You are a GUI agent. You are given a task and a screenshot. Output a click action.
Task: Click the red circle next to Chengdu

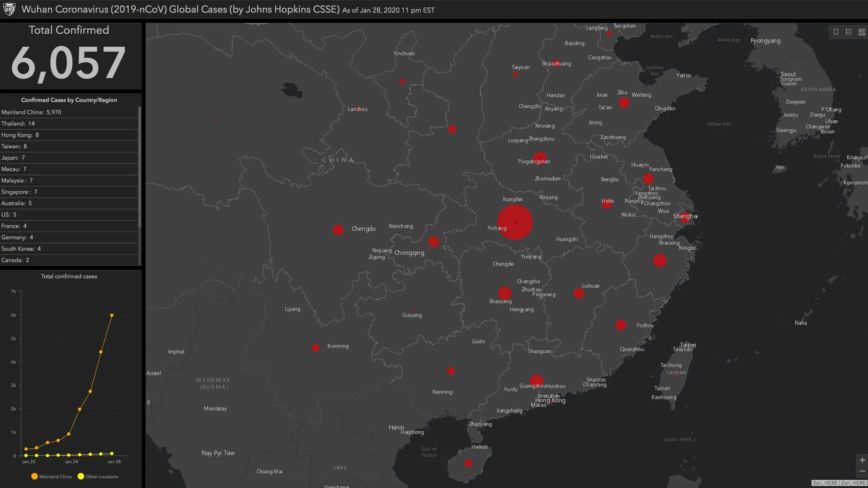(x=338, y=230)
